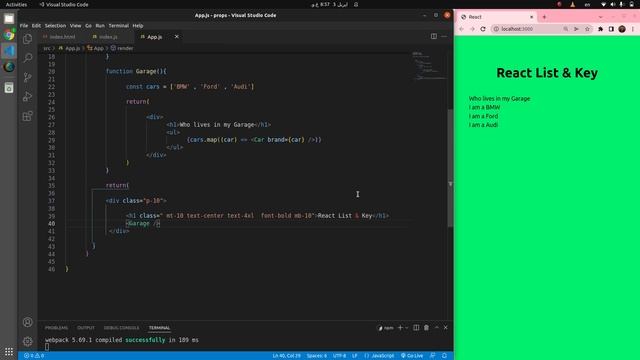Image resolution: width=640 pixels, height=360 pixels.
Task: Open the Go menu in VS Code
Action: (x=88, y=25)
